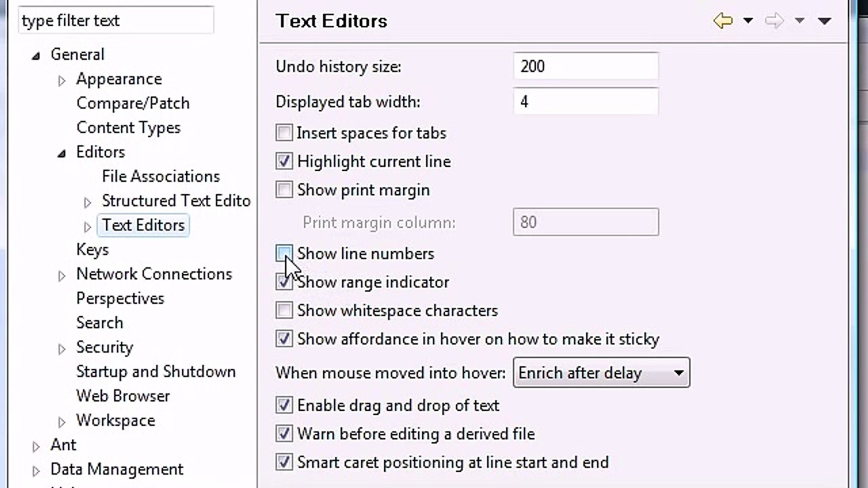868x488 pixels.
Task: Expand the Network Connections tree item
Action: point(61,274)
